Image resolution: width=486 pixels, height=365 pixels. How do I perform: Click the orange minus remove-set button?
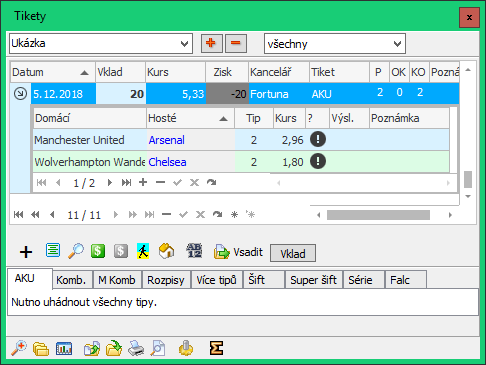click(236, 43)
